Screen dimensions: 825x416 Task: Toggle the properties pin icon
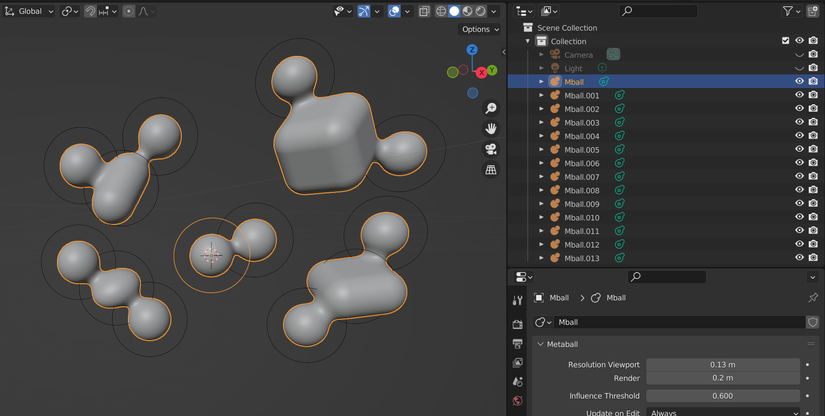[813, 298]
